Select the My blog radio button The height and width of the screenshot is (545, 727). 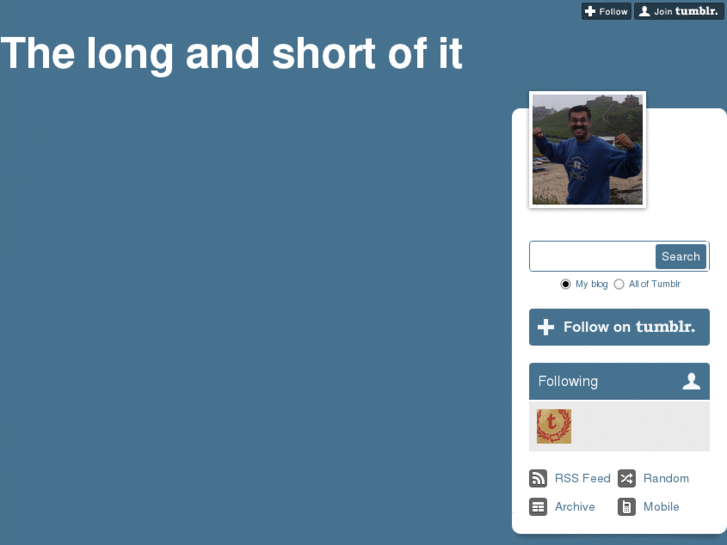(565, 284)
